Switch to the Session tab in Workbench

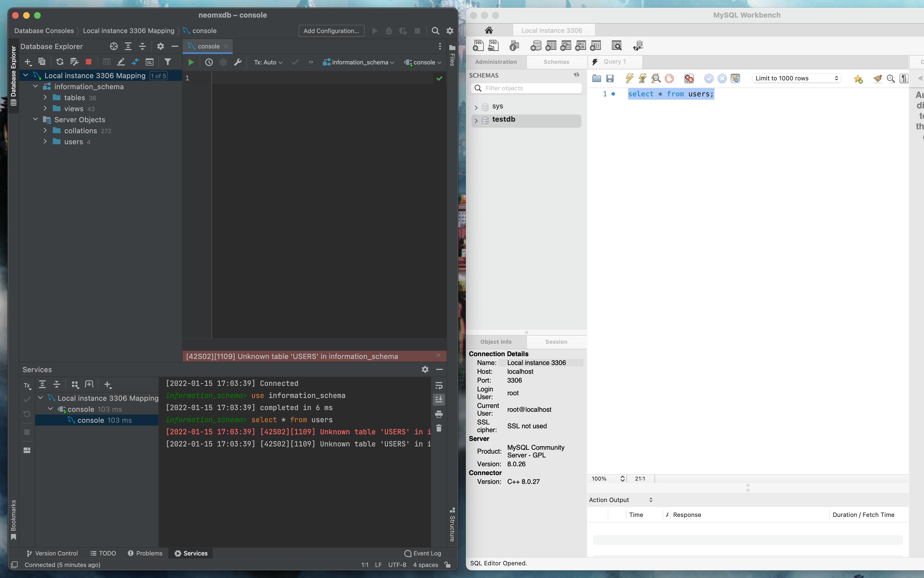[x=556, y=342]
